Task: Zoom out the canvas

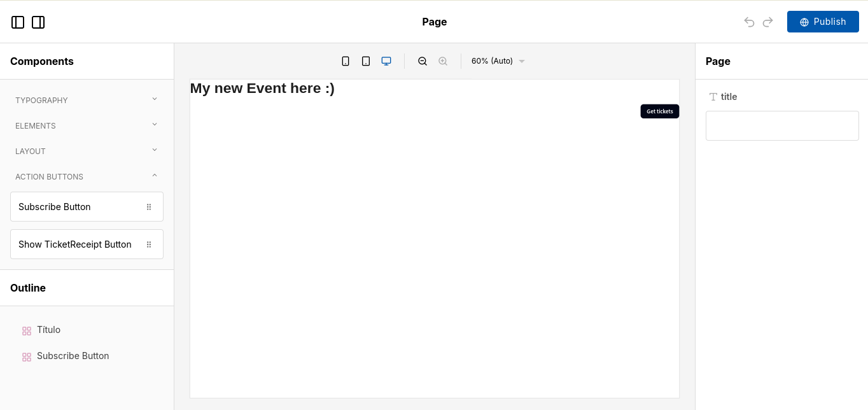Action: [423, 61]
